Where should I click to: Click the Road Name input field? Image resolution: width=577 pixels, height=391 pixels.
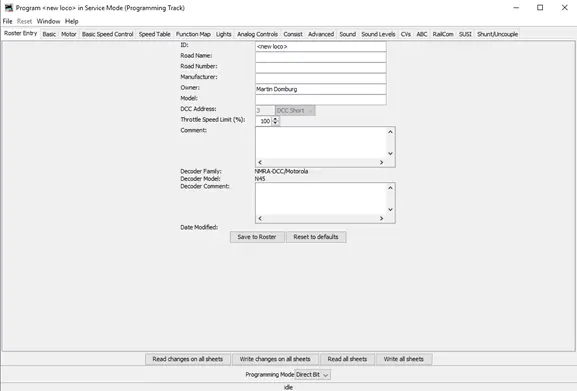[x=321, y=57]
